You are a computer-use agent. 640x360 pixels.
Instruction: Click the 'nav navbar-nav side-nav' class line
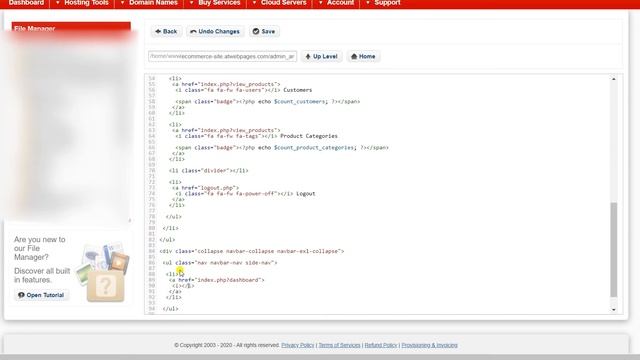[220, 263]
